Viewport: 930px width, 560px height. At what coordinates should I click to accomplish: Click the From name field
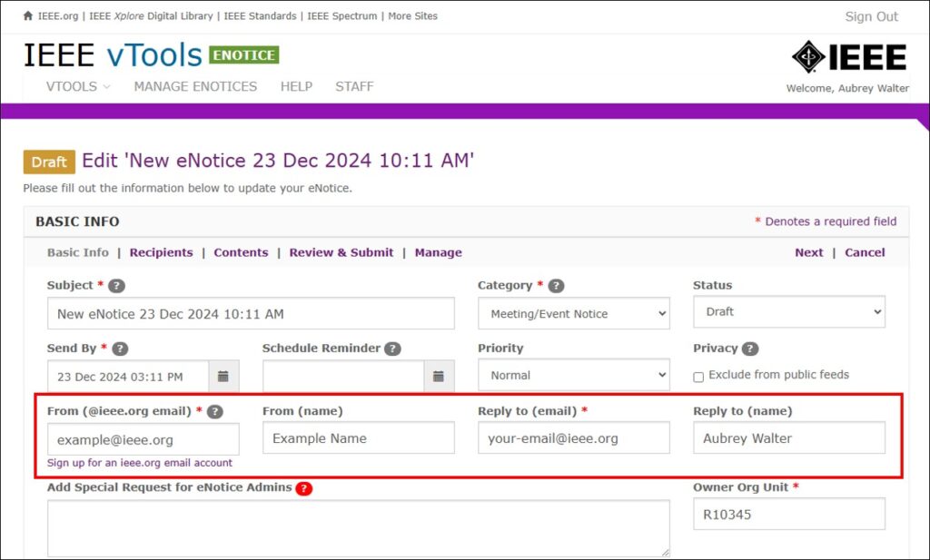[359, 438]
